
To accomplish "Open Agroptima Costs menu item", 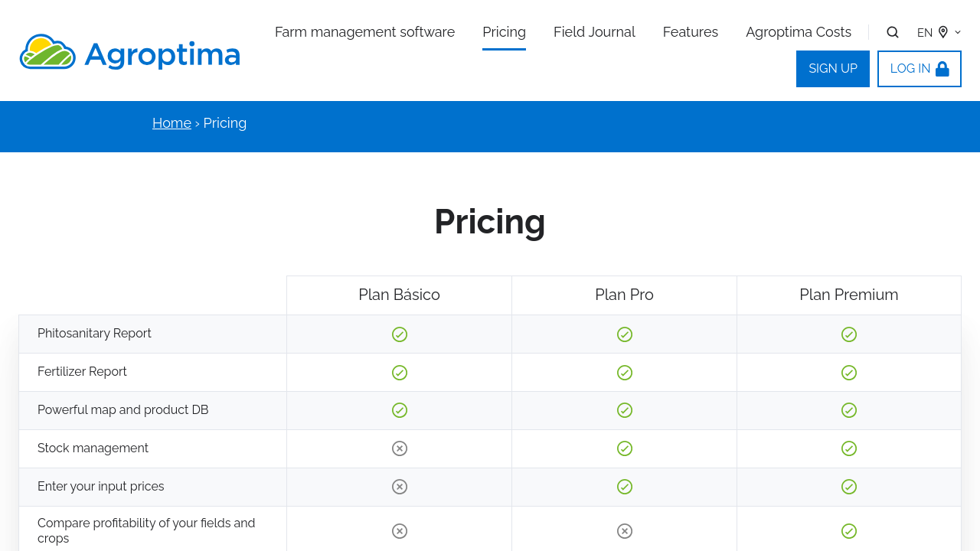I will pyautogui.click(x=799, y=32).
